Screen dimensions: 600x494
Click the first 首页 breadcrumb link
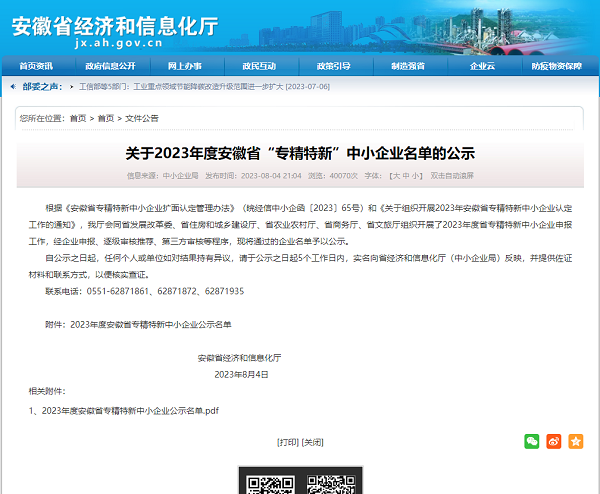[78, 118]
